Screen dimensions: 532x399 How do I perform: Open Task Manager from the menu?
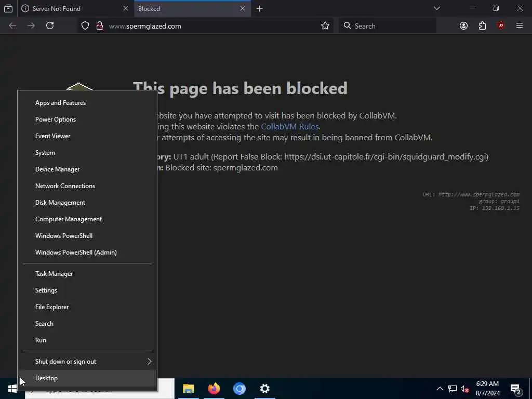tap(87, 273)
